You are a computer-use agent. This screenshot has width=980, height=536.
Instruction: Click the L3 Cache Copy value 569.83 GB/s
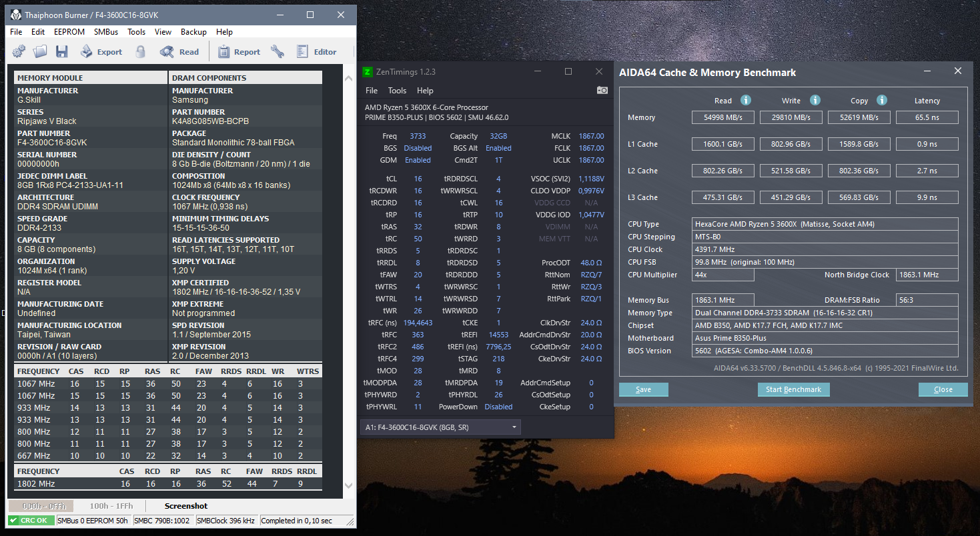(859, 197)
